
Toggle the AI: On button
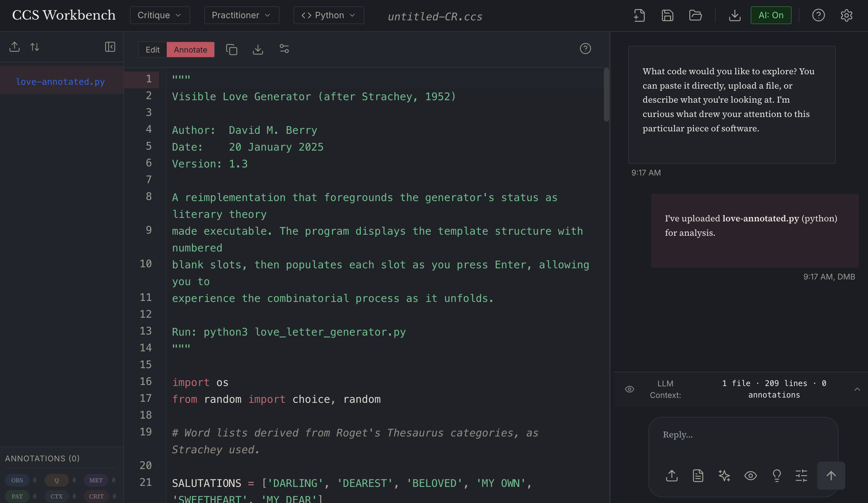[771, 15]
